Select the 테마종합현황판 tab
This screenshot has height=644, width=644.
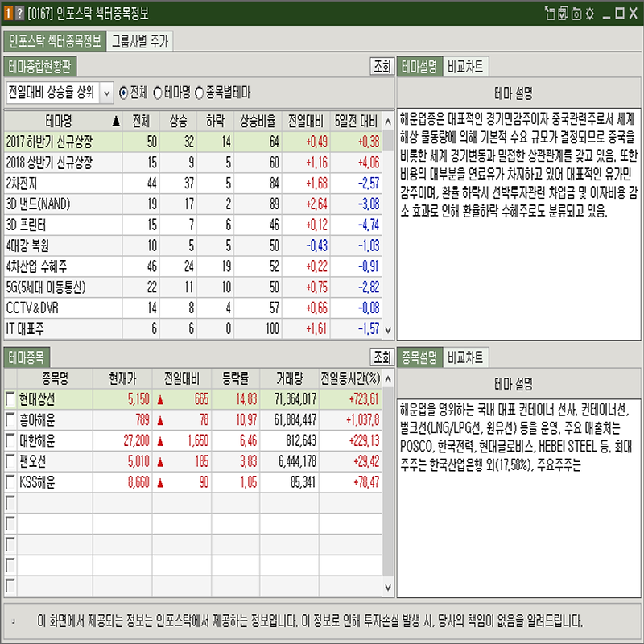(39, 67)
